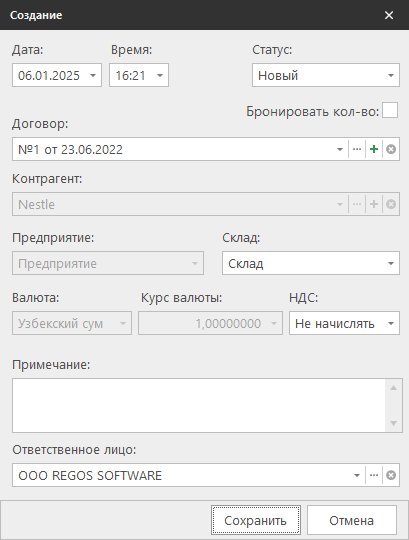Click the ellipsis icon in Ответственное лицо field
Screen dimensions: 409x540
coord(374,475)
